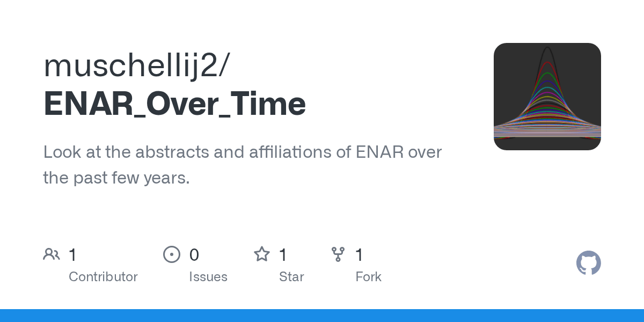Image resolution: width=644 pixels, height=322 pixels.
Task: Click the Fork branch icon
Action: point(338,254)
